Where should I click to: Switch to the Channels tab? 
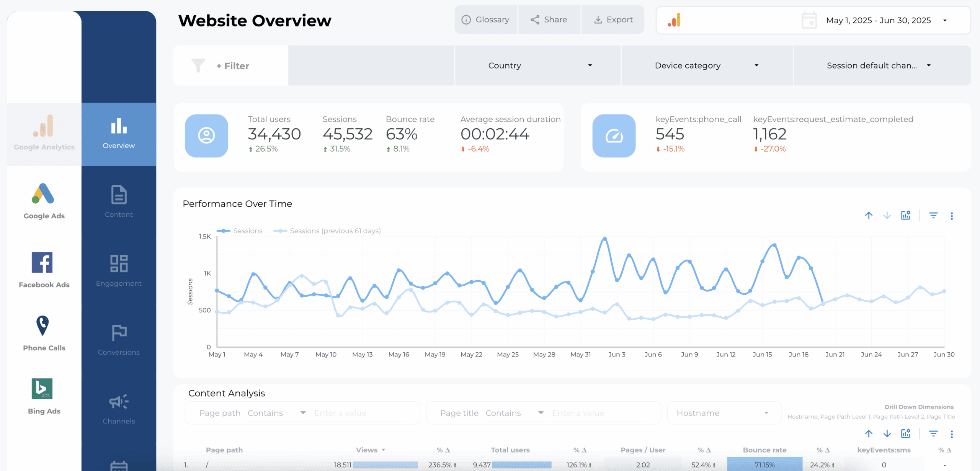pyautogui.click(x=119, y=409)
